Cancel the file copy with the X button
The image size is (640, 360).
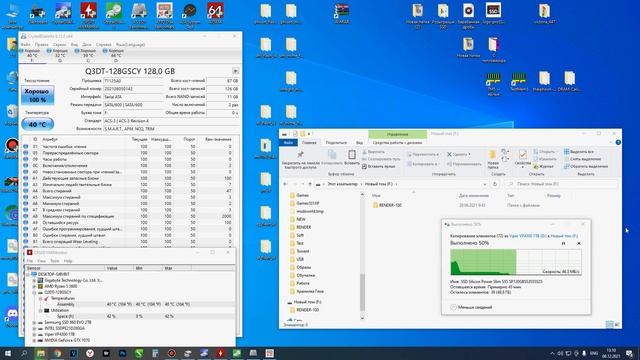[x=578, y=243]
